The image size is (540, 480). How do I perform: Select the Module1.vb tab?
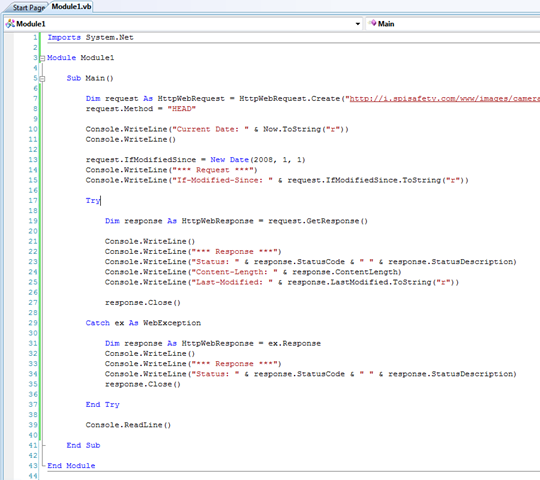point(71,7)
